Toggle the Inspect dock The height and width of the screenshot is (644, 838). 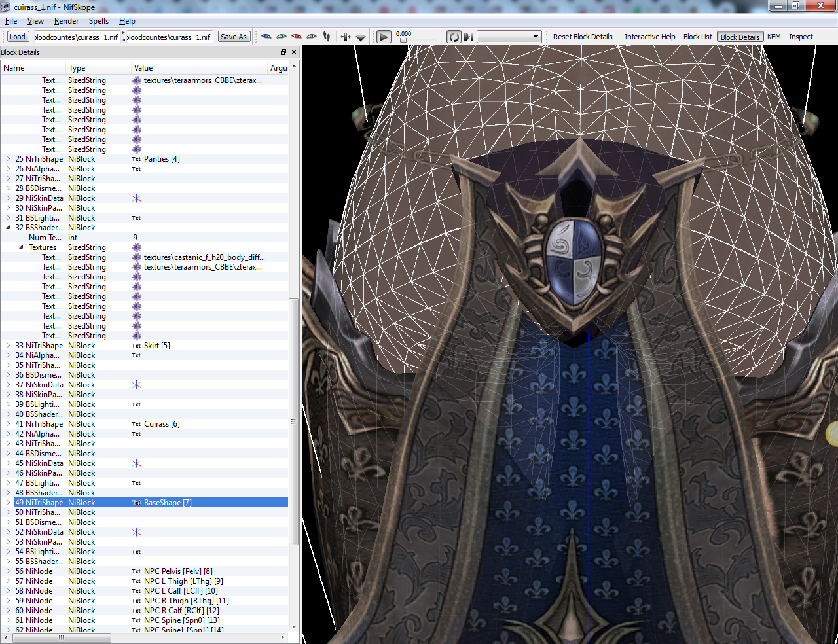[801, 37]
